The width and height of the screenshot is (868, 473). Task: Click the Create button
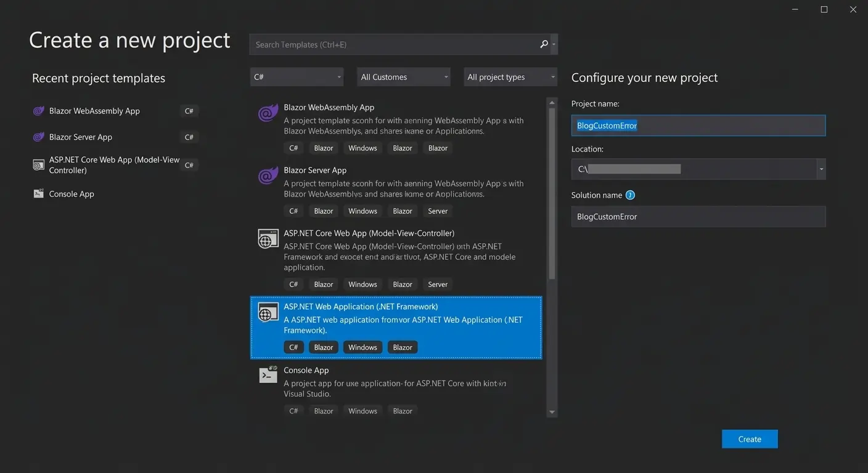coord(750,439)
